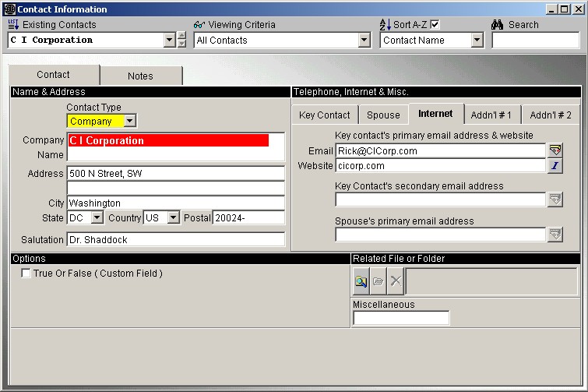Click the send email icon beside Rick@CICorp.com
The width and height of the screenshot is (588, 392).
555,150
